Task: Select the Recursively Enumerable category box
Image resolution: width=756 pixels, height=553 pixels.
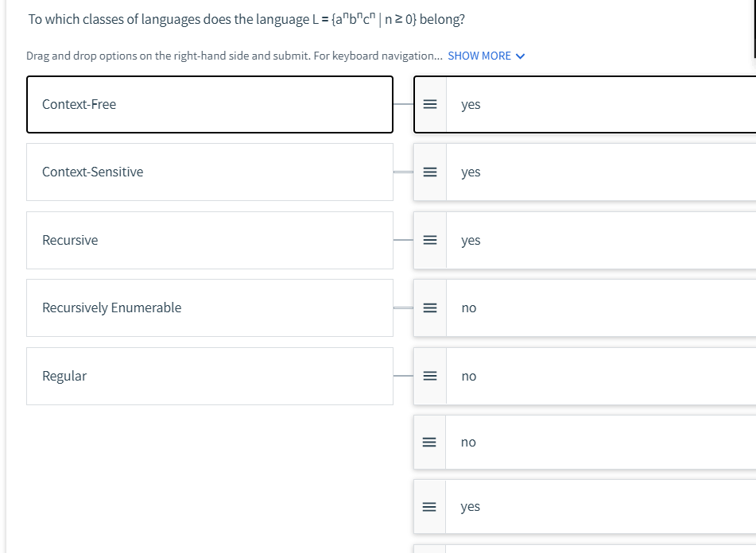Action: [x=209, y=307]
